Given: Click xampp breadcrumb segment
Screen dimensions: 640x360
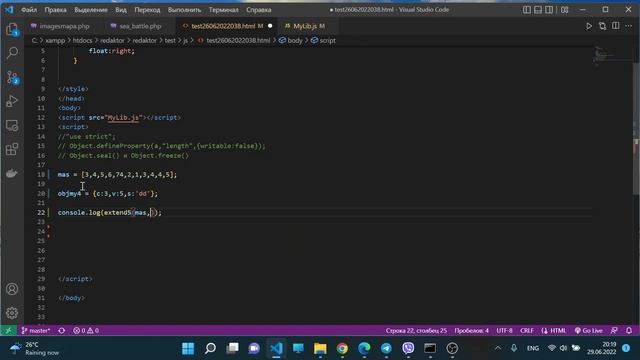Looking at the screenshot, I should pos(55,40).
